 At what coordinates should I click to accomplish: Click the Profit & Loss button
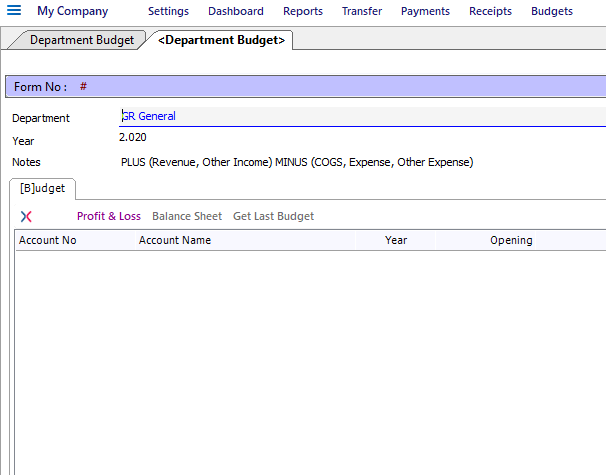[109, 216]
